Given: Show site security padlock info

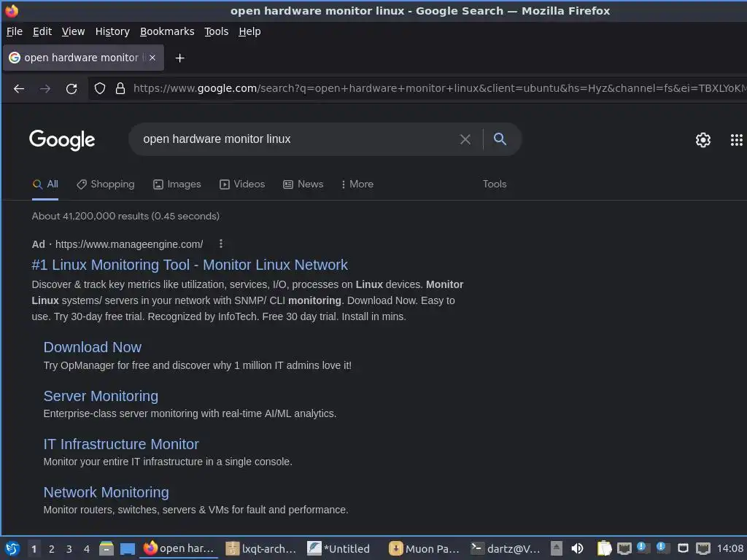Looking at the screenshot, I should [120, 88].
